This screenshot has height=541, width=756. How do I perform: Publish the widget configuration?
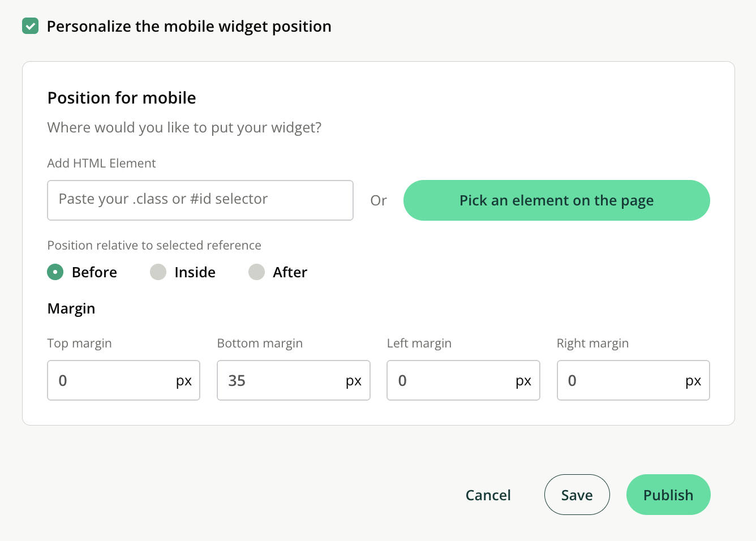point(668,495)
